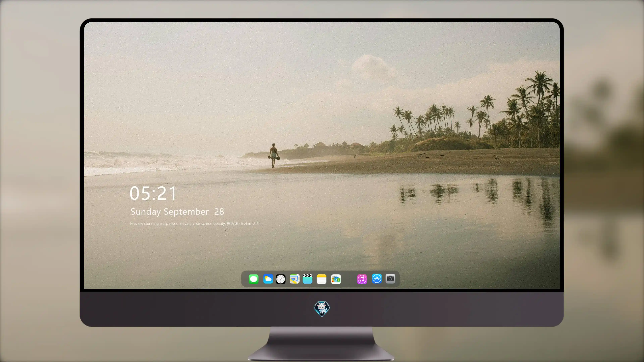Click the 'Bizhimi.CN' text
This screenshot has height=362, width=644.
pos(250,223)
